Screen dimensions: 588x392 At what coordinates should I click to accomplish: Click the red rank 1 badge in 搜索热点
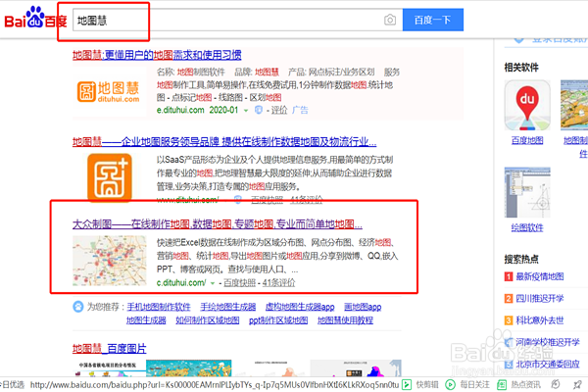[x=509, y=276]
